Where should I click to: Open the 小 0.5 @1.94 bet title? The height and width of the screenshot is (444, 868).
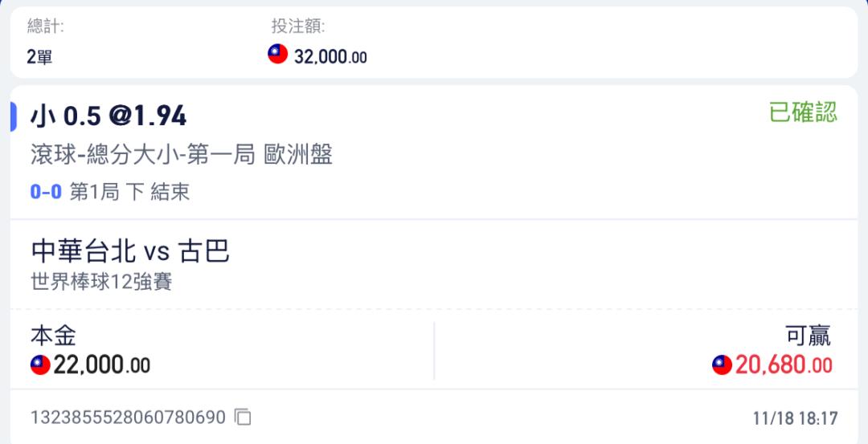[108, 116]
